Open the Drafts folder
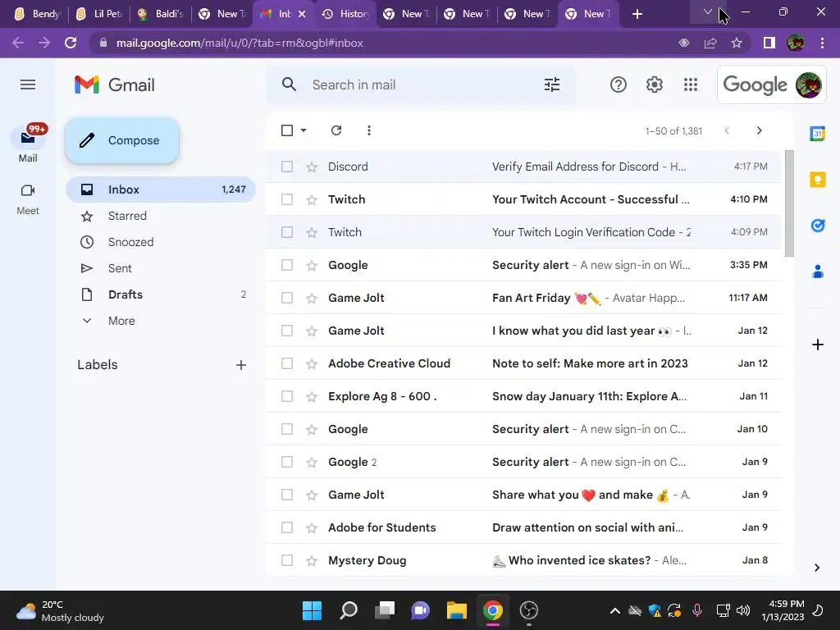Image resolution: width=840 pixels, height=630 pixels. pyautogui.click(x=160, y=294)
